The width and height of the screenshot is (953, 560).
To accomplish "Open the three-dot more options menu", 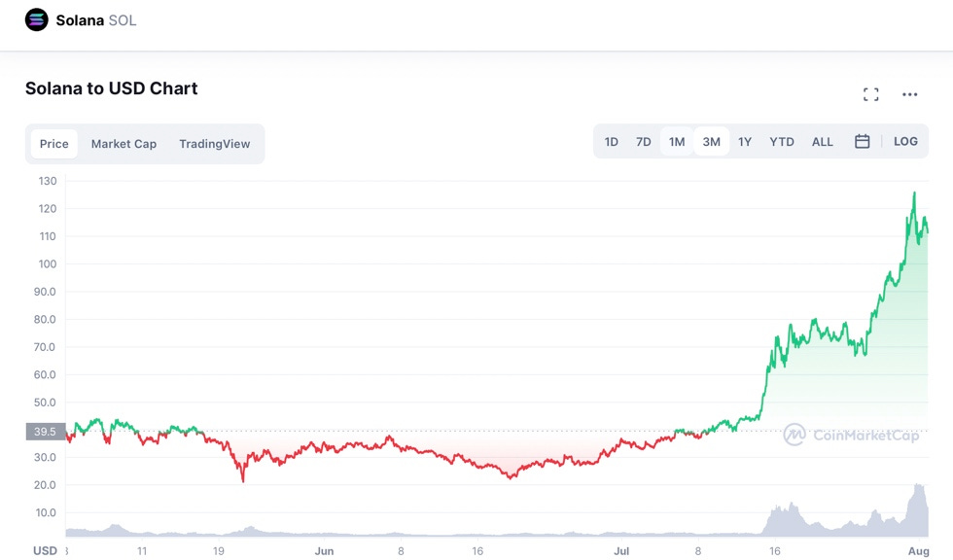I will click(x=910, y=94).
